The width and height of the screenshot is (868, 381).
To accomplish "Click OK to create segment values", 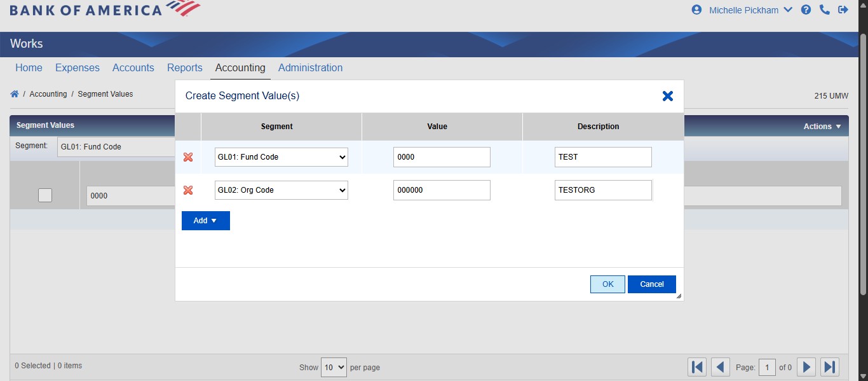I will tap(607, 284).
